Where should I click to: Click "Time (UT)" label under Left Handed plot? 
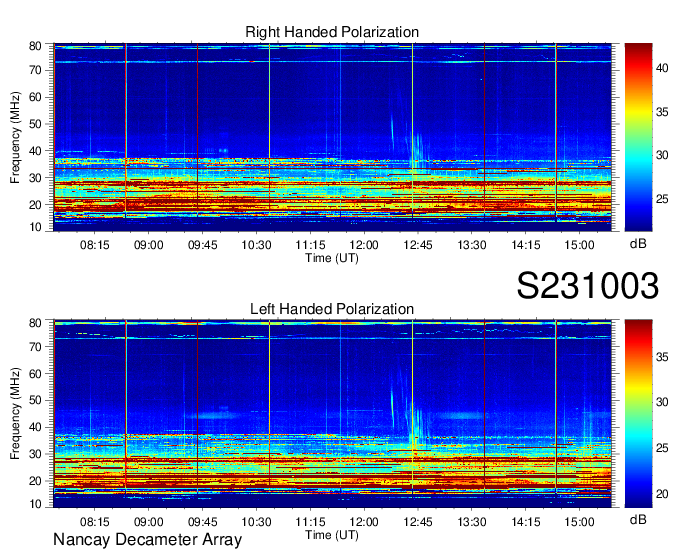click(x=332, y=535)
